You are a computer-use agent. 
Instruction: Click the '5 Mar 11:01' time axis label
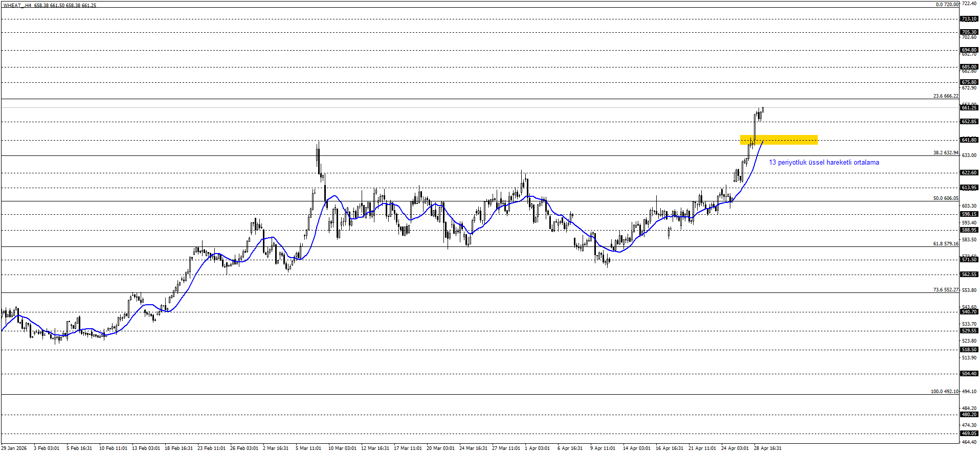[308, 448]
